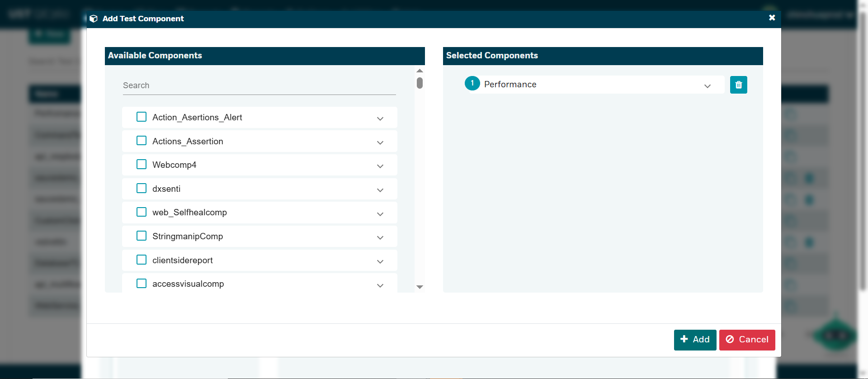
Task: Expand the web_Selfhealcomp component chevron
Action: 380,214
